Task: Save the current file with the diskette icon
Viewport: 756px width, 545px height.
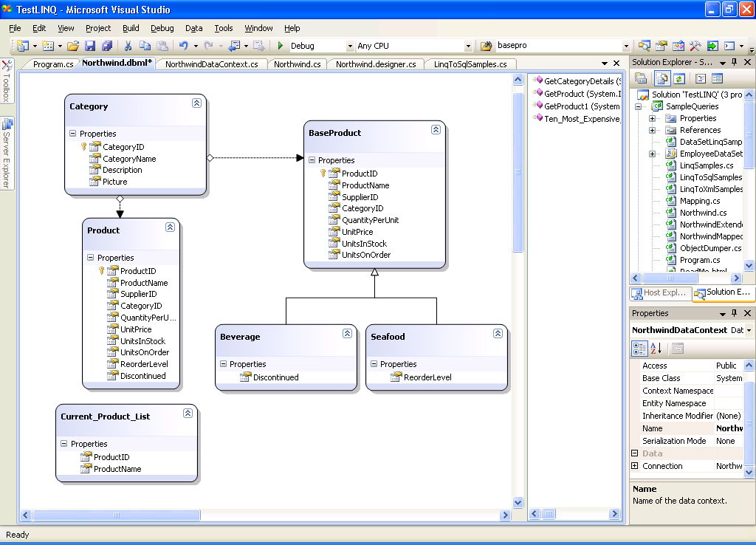Action: click(x=90, y=46)
